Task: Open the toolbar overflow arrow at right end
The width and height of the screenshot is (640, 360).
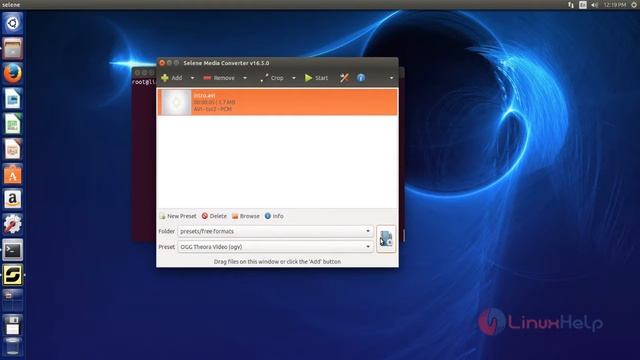Action: click(x=391, y=78)
